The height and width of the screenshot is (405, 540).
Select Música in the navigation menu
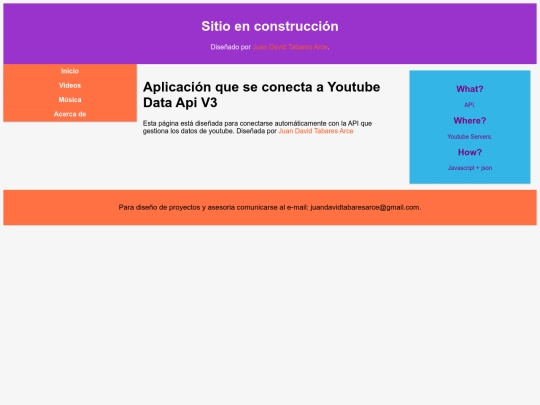pos(70,100)
